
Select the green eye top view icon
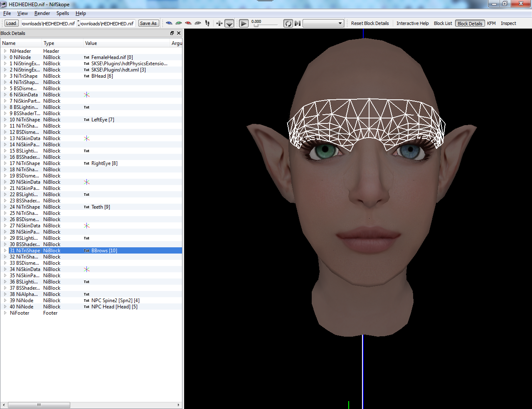[x=179, y=23]
